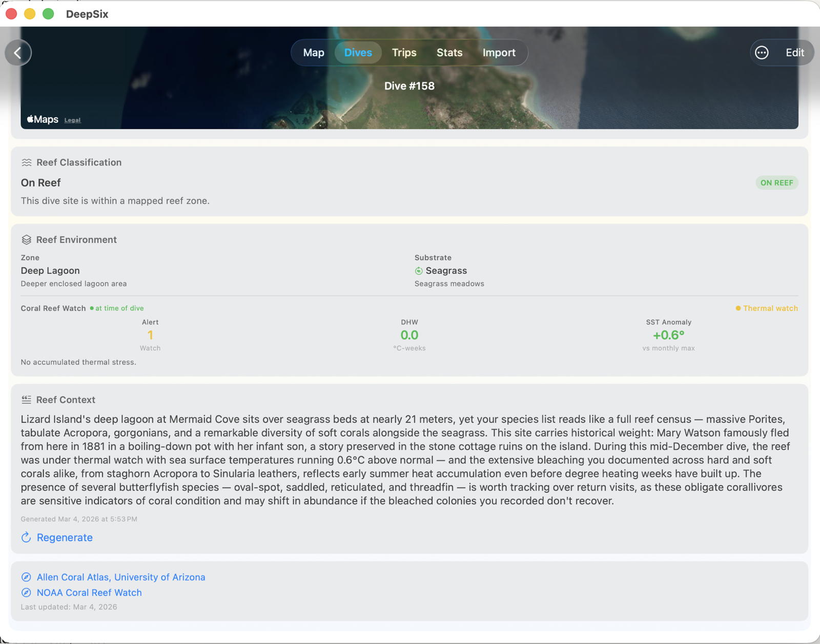Viewport: 820px width, 644px height.
Task: Open the more options ellipsis menu
Action: [762, 53]
